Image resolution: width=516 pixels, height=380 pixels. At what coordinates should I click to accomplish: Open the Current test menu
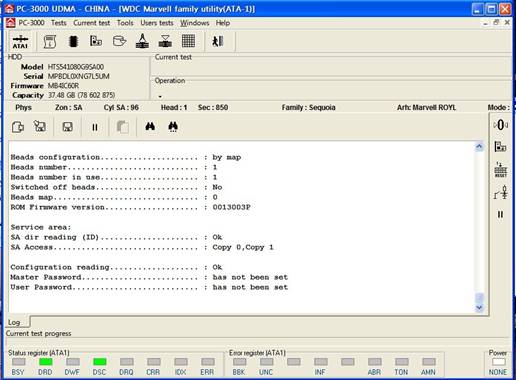click(92, 23)
